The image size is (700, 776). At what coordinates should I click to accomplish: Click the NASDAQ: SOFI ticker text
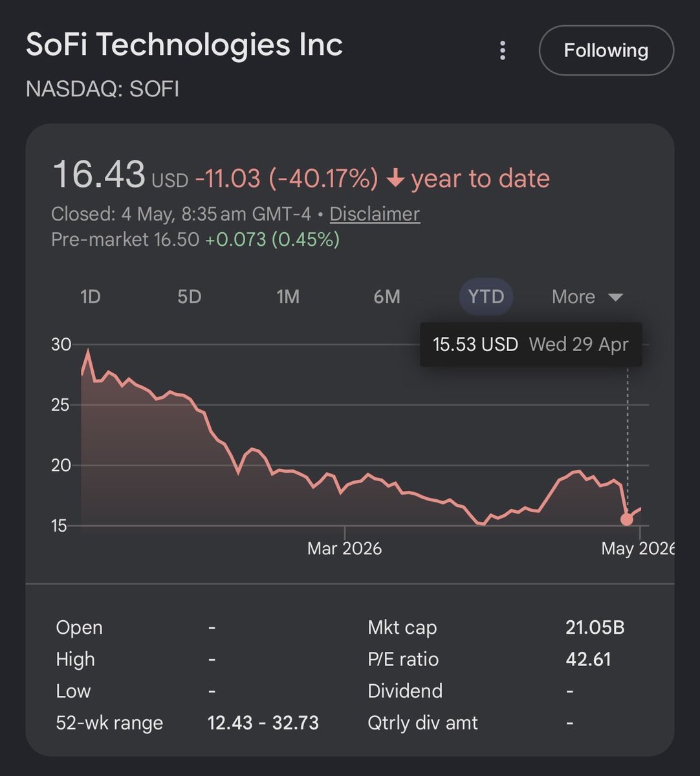[102, 89]
